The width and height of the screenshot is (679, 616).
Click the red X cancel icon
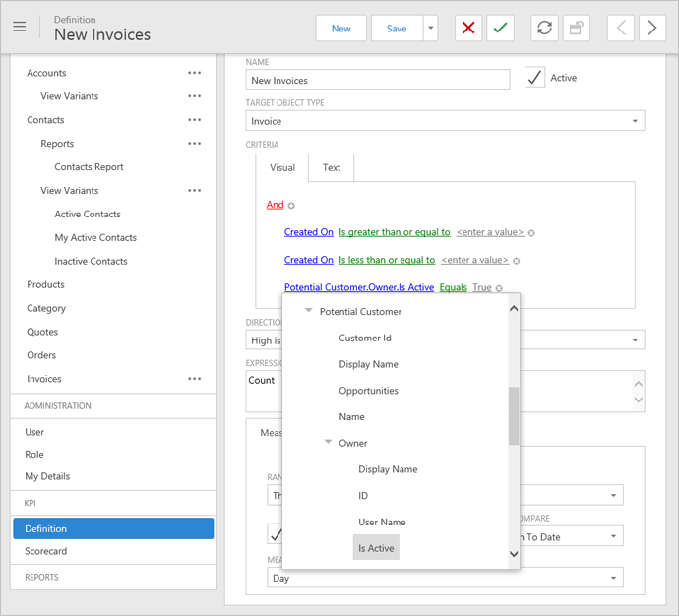(468, 29)
